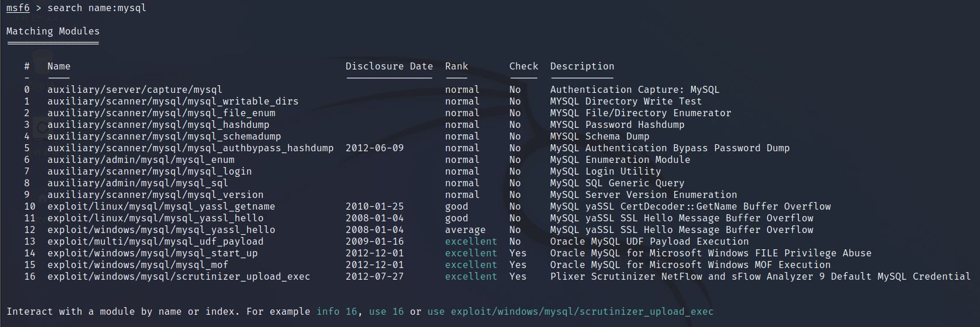The image size is (980, 327).
Task: Click 'MYSQL File/Directory Enumerator' description
Action: [x=641, y=113]
